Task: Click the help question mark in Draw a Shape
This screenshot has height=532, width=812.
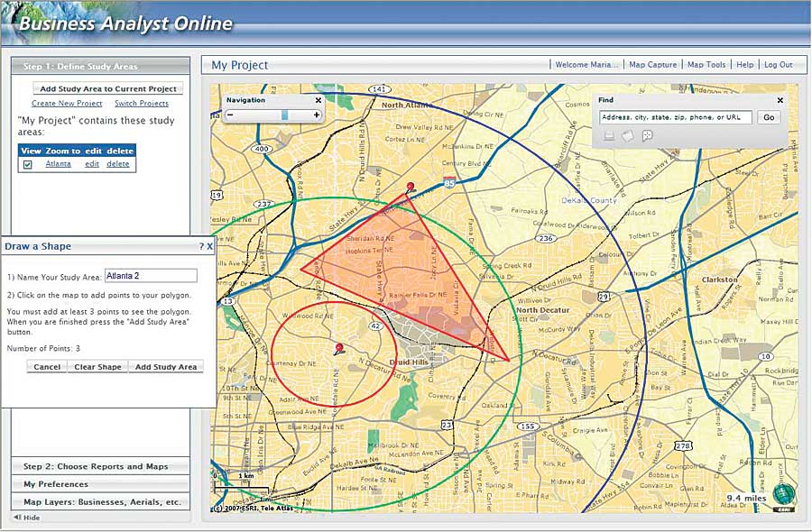Action: tap(201, 246)
